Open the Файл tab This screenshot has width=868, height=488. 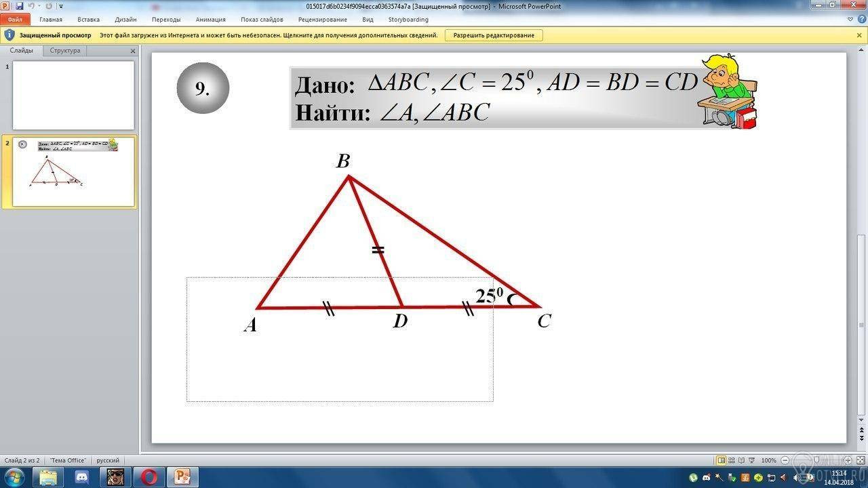(14, 20)
